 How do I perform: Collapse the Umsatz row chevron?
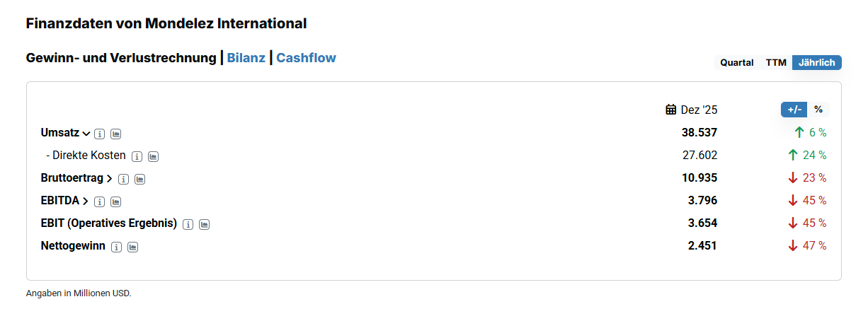pyautogui.click(x=86, y=133)
